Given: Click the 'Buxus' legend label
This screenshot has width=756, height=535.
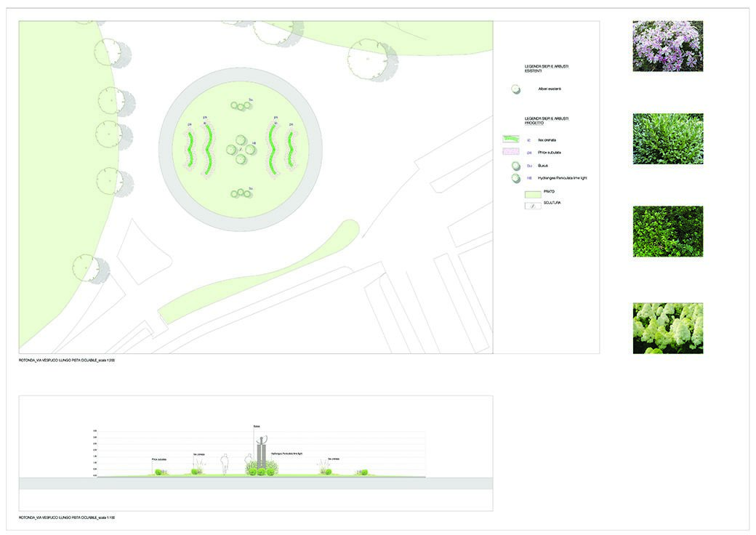Looking at the screenshot, I should [543, 166].
